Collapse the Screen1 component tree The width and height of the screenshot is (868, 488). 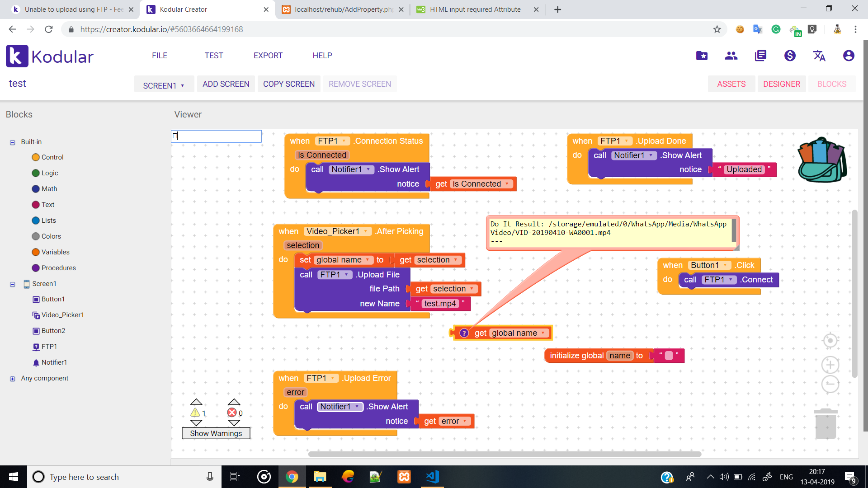click(x=13, y=284)
